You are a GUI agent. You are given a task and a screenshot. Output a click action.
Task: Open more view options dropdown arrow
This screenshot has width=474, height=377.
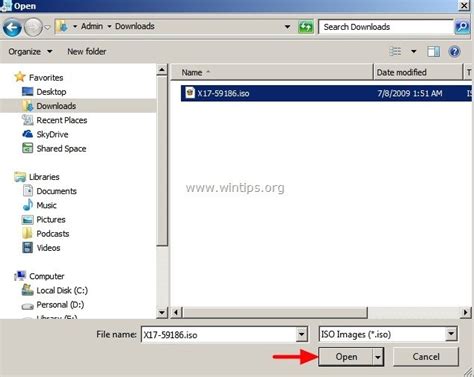point(414,52)
